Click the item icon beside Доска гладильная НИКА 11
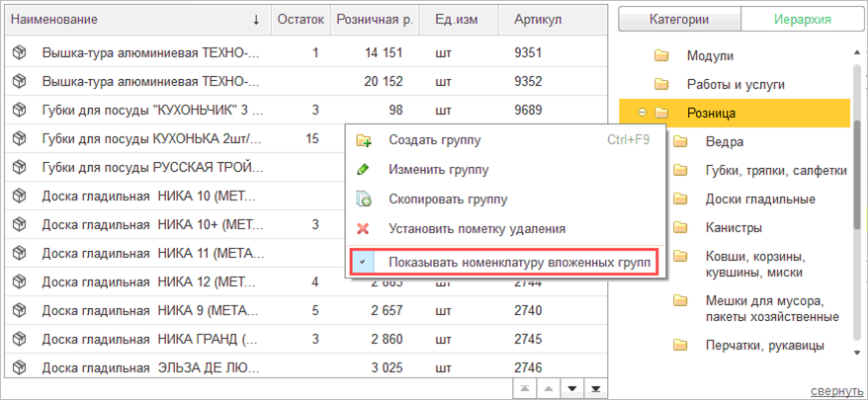 pos(18,253)
